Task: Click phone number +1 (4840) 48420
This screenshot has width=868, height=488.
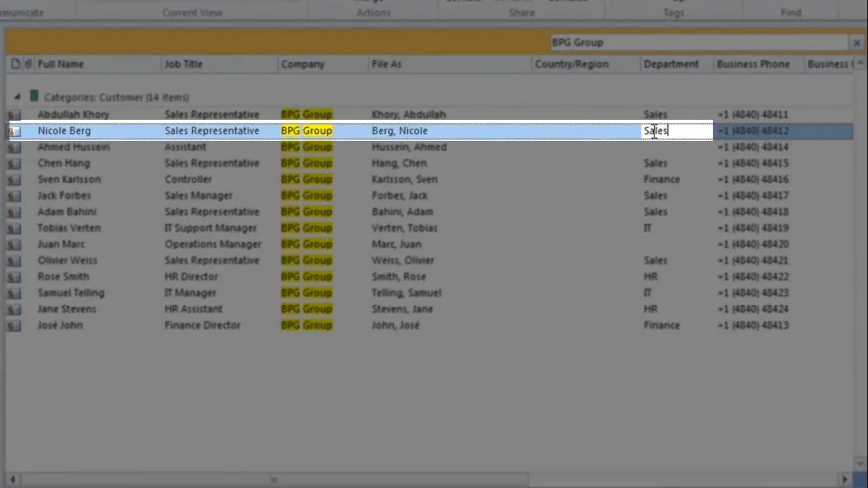Action: click(753, 244)
